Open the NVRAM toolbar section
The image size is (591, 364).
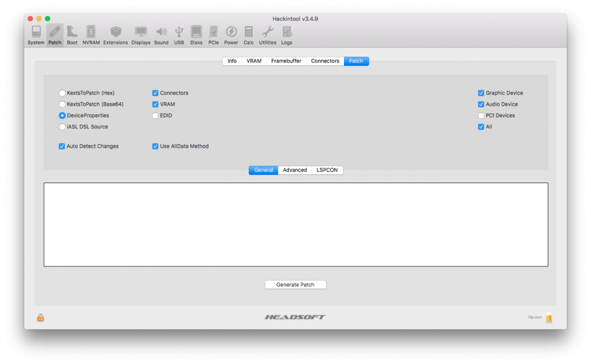coord(91,35)
